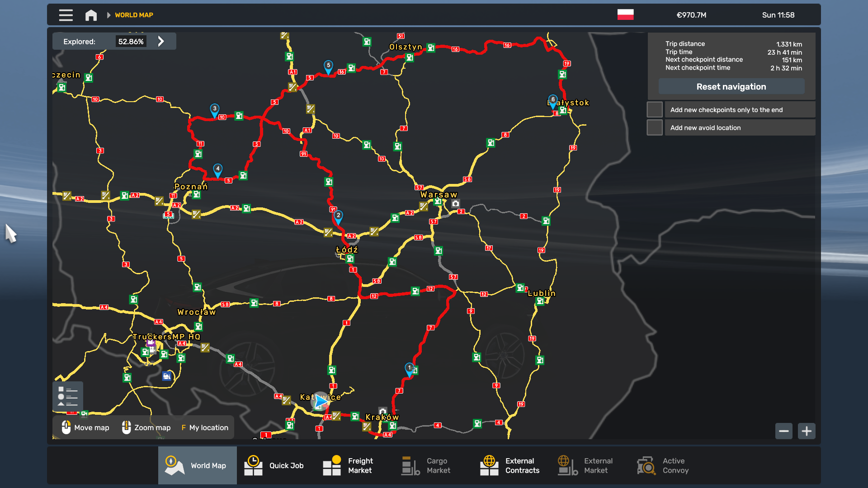Image resolution: width=868 pixels, height=488 pixels.
Task: Zoom out with the minus button
Action: [783, 431]
